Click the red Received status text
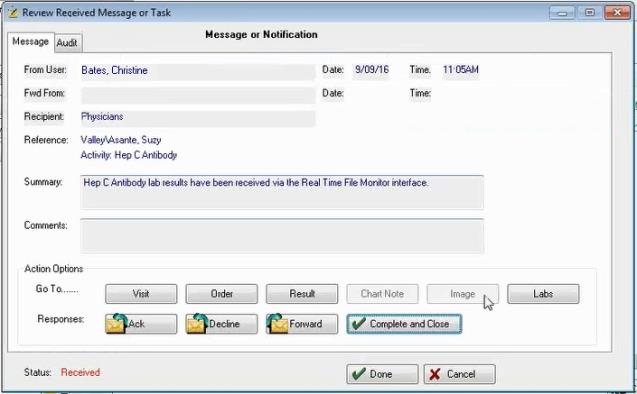Viewport: 637px width, 394px height. pyautogui.click(x=80, y=372)
